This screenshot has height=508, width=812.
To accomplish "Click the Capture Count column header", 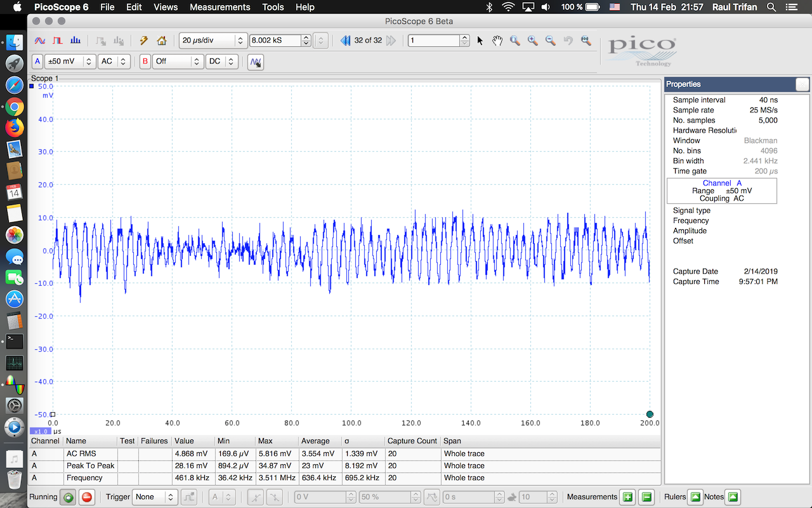I will click(x=412, y=441).
